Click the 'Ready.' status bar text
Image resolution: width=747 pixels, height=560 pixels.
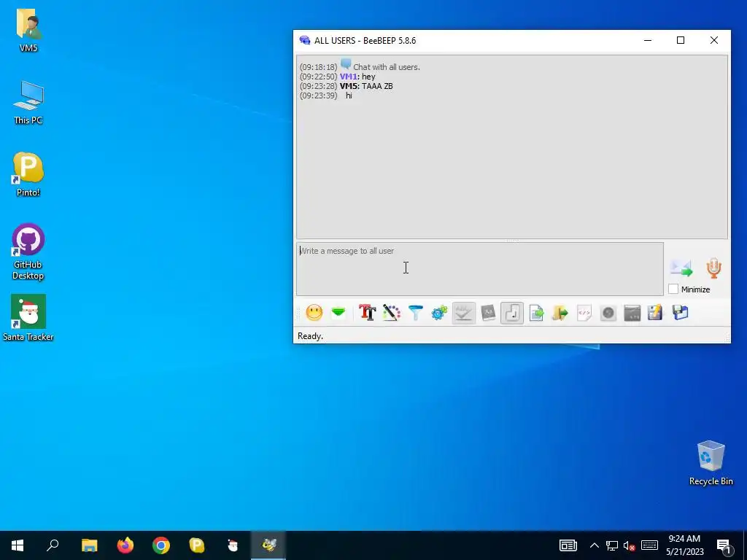[310, 336]
